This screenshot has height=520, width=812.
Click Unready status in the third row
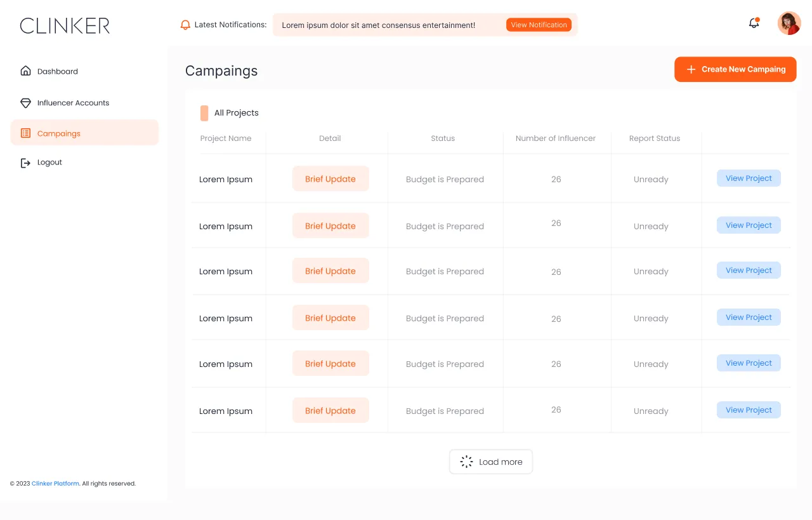point(651,272)
